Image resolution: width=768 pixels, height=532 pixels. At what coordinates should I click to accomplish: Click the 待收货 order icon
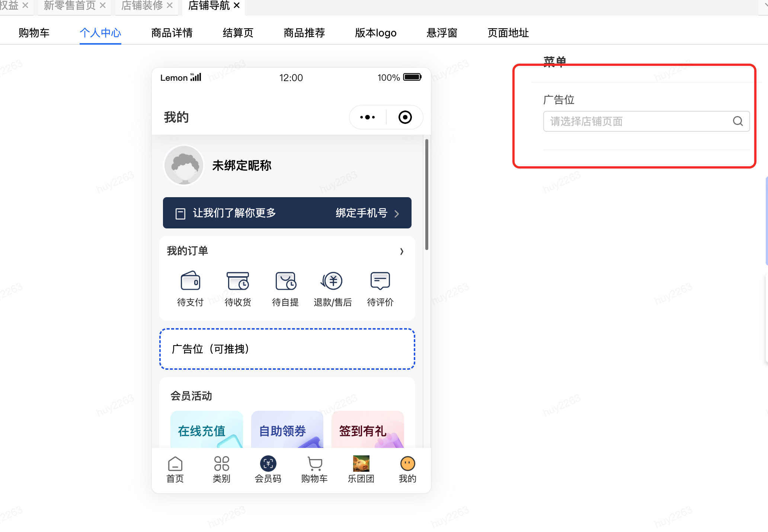238,281
